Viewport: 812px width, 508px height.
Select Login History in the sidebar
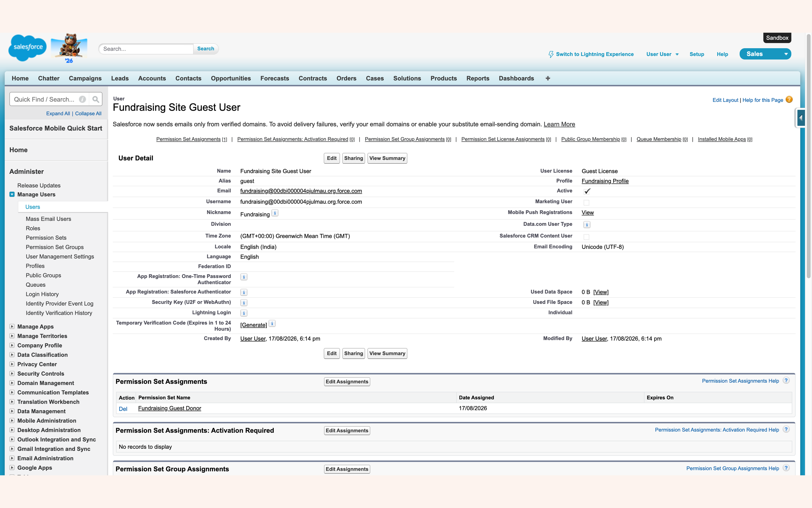tap(42, 294)
